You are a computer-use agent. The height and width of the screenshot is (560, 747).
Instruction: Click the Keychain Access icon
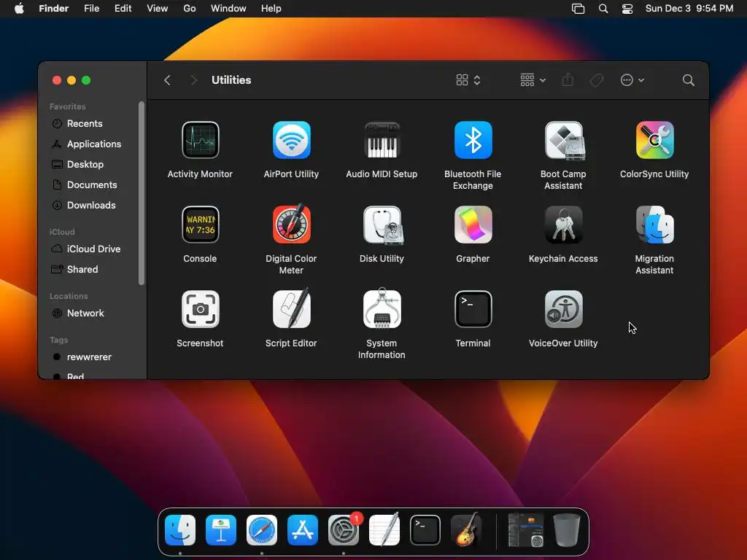(564, 225)
